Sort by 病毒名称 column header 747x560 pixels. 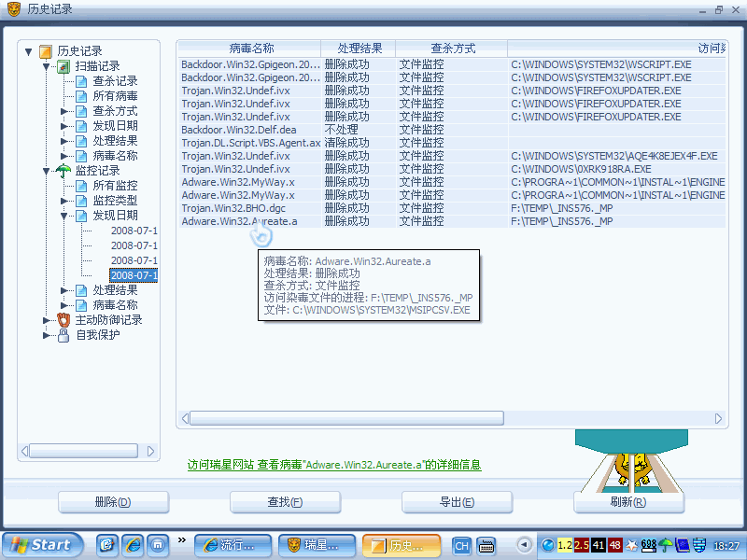[x=250, y=49]
